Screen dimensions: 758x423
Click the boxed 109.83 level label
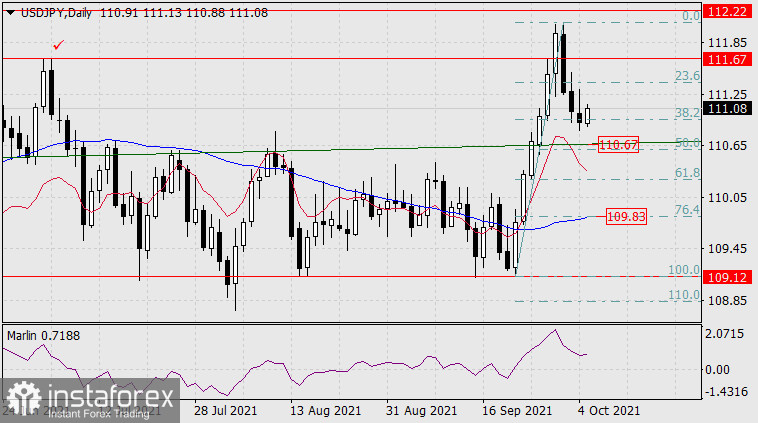(627, 216)
